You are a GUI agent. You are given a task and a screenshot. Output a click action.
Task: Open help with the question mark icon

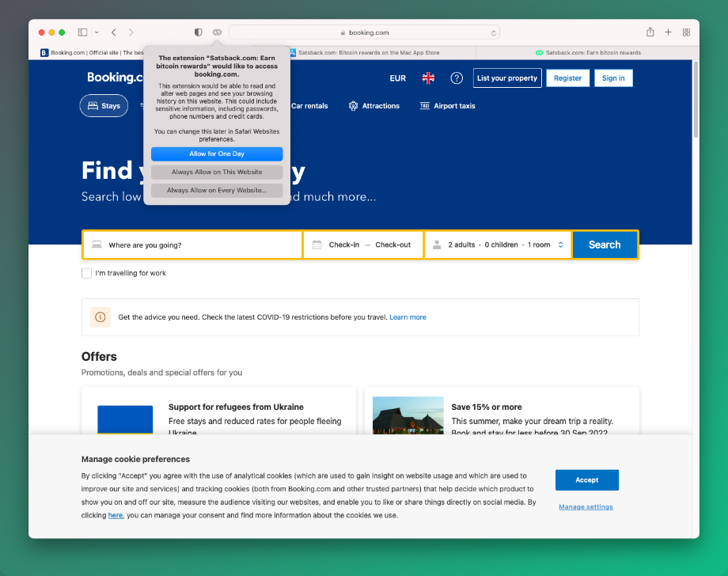[x=457, y=78]
